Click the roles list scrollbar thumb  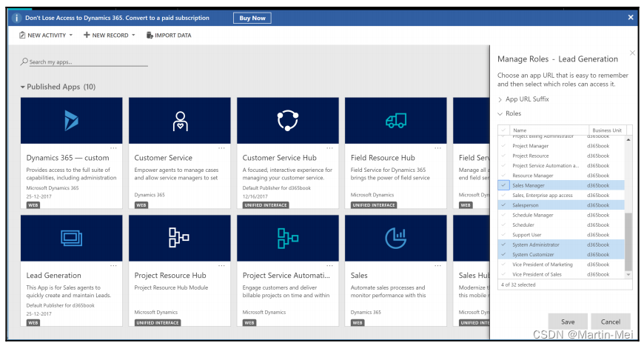click(628, 242)
